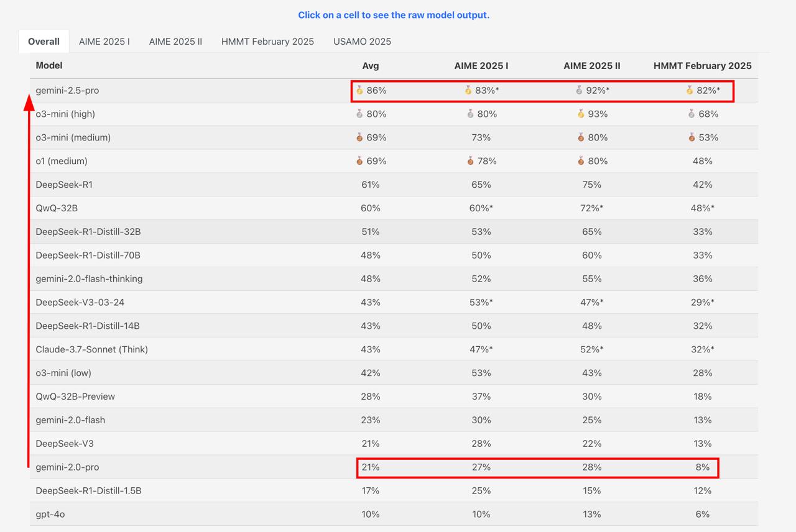This screenshot has width=796, height=532.
Task: Select the gemini-2.5-pro model name
Action: click(x=67, y=91)
